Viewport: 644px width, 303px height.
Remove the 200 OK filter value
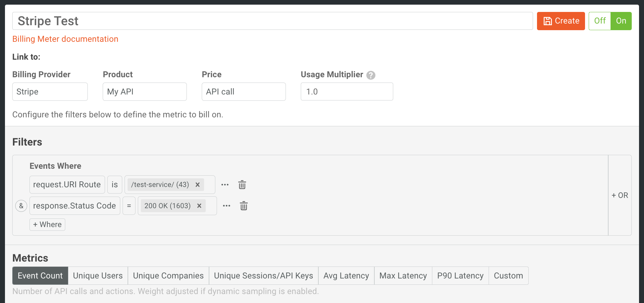199,206
